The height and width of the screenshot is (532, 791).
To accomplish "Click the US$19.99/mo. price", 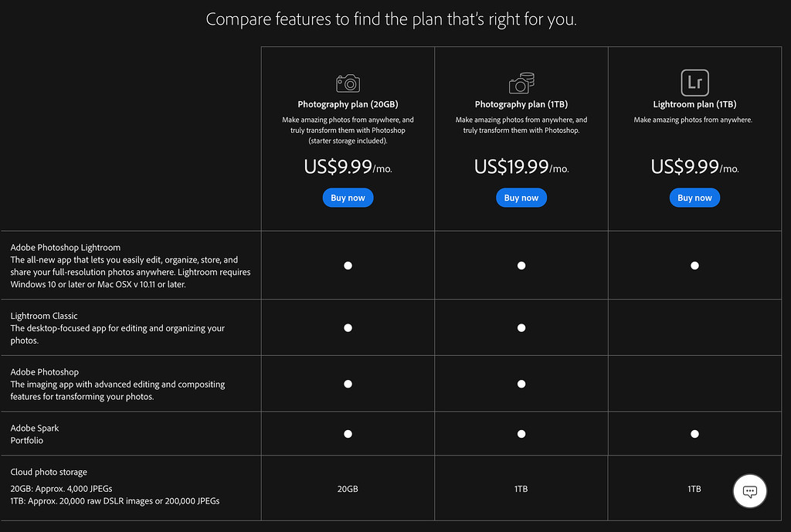I will point(521,167).
